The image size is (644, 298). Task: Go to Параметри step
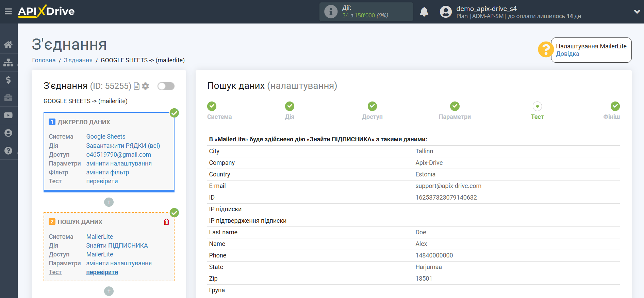[x=455, y=106]
